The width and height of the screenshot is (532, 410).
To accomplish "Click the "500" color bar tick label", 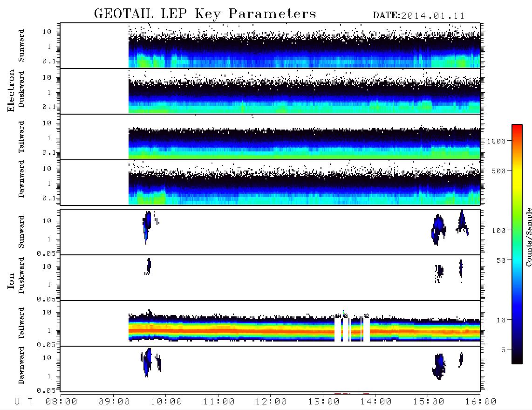I will 499,171.
